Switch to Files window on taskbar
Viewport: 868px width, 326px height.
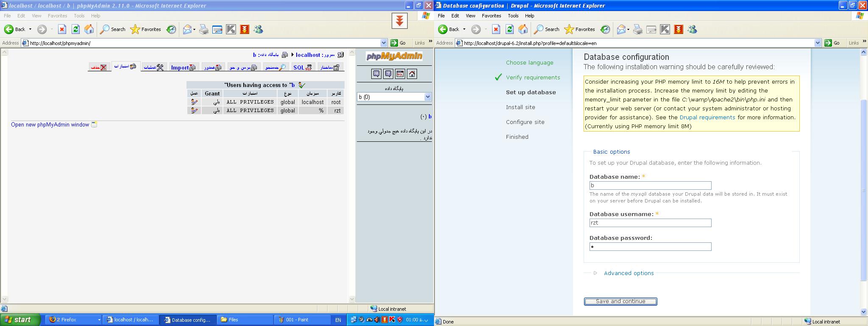click(245, 320)
